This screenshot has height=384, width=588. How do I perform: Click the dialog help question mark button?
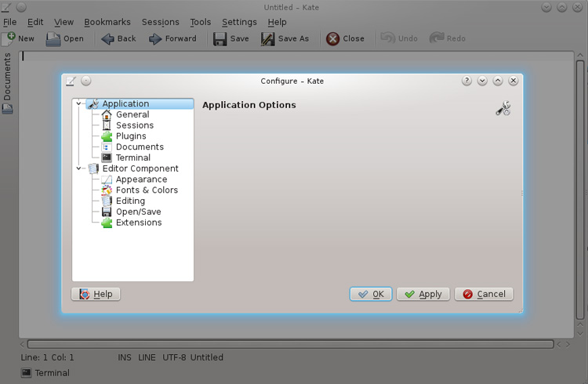[x=466, y=81]
